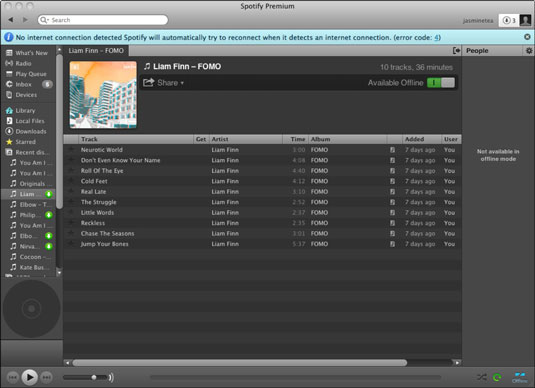Focus the Search field
Image resolution: width=535 pixels, height=388 pixels.
(103, 20)
